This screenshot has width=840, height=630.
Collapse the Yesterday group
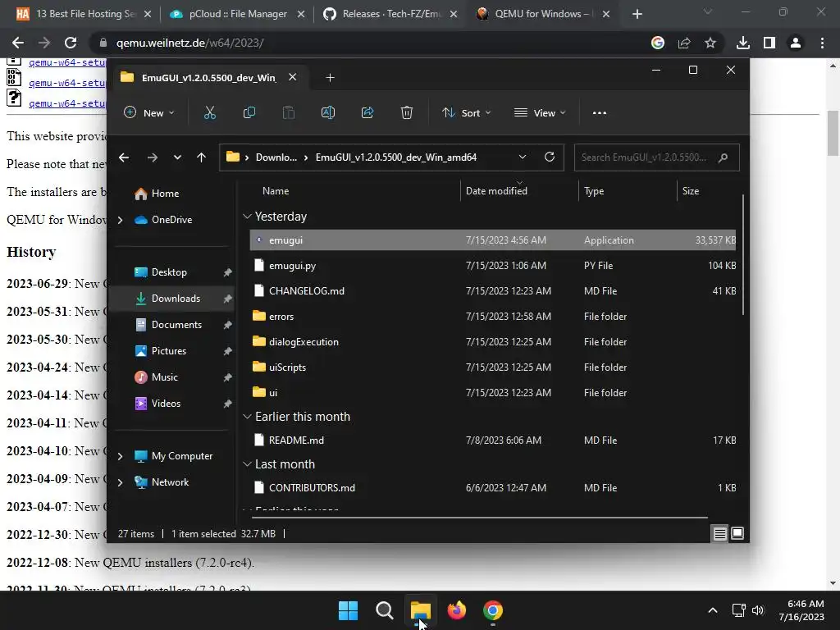pos(247,217)
